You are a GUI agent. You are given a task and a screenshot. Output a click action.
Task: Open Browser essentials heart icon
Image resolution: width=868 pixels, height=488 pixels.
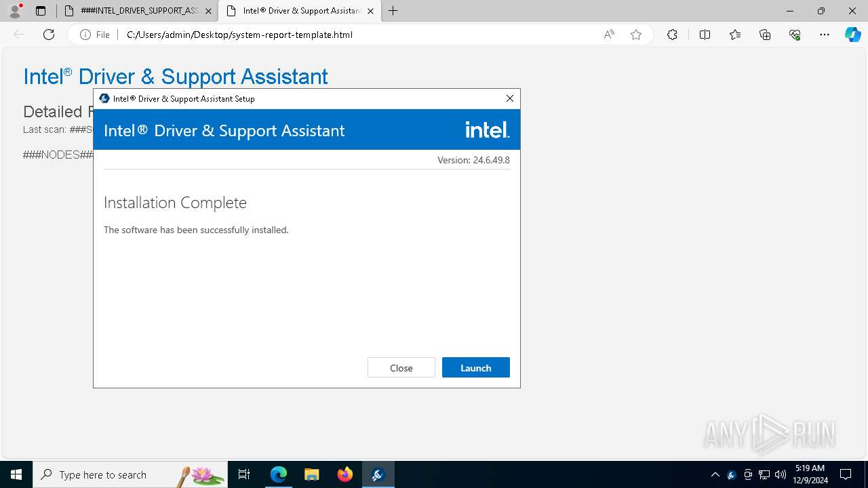point(795,35)
